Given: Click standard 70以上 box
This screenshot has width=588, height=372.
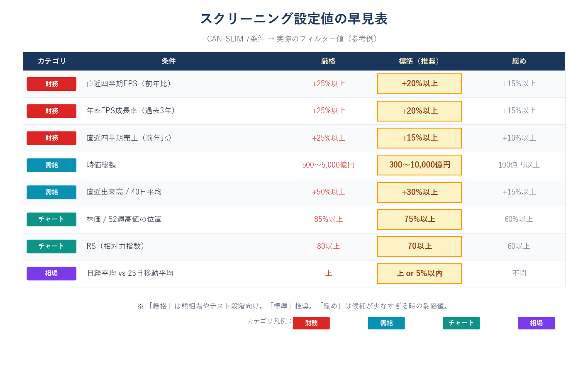Looking at the screenshot, I should (420, 246).
